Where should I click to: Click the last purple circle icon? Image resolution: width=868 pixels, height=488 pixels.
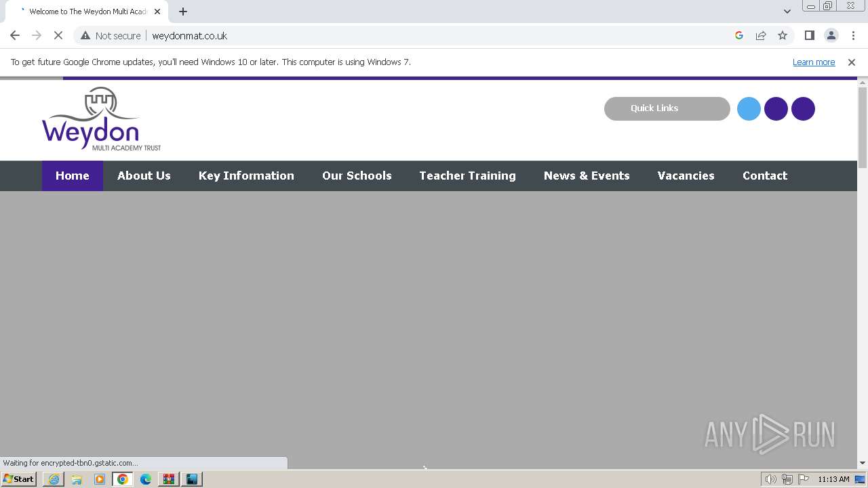(803, 109)
